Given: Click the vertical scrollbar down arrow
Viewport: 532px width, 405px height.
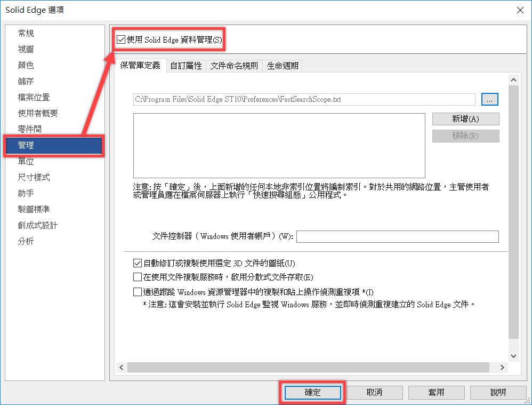Looking at the screenshot, I should click(514, 356).
